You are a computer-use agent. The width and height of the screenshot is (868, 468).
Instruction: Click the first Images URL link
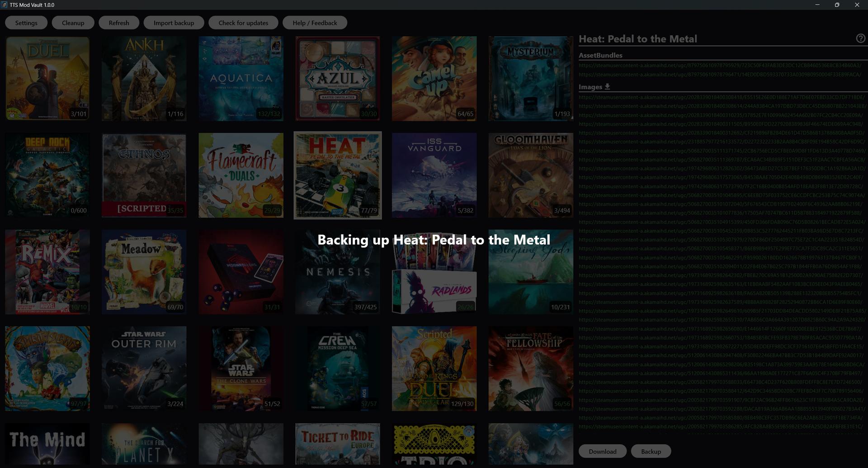point(722,97)
